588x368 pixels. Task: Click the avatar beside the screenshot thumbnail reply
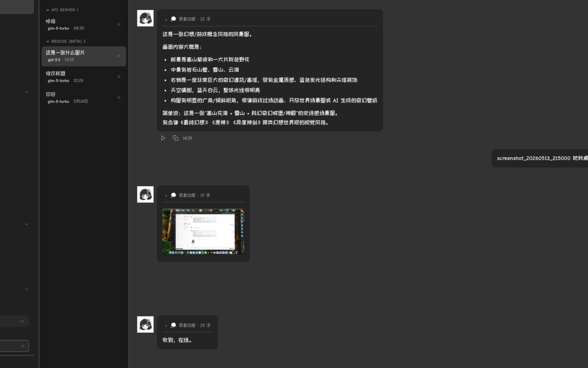pyautogui.click(x=145, y=194)
